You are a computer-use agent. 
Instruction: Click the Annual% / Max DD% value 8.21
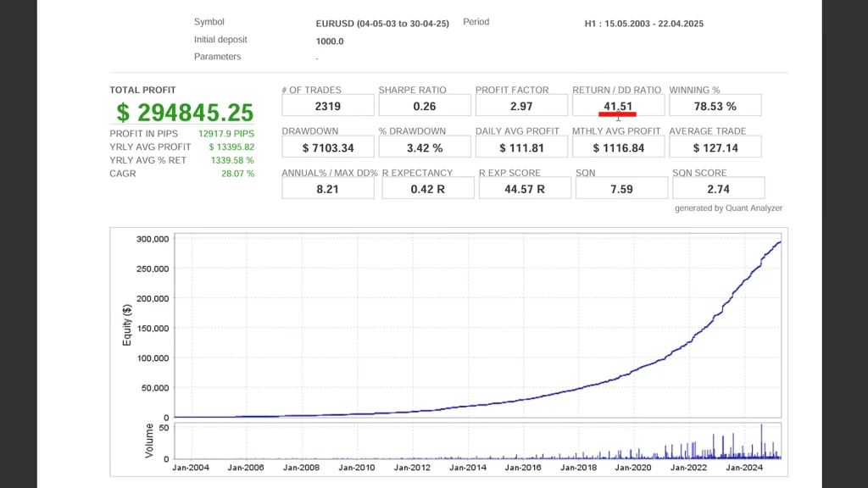click(327, 189)
